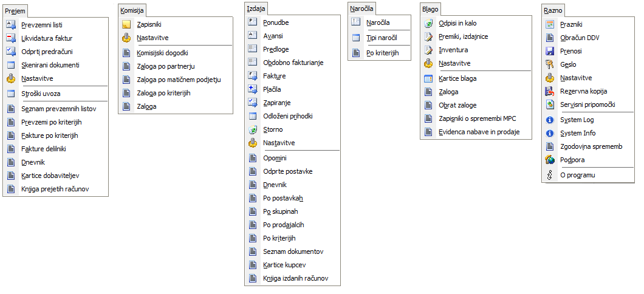Select the Naročila menu title
Image resolution: width=644 pixels, height=294 pixels.
tap(362, 10)
